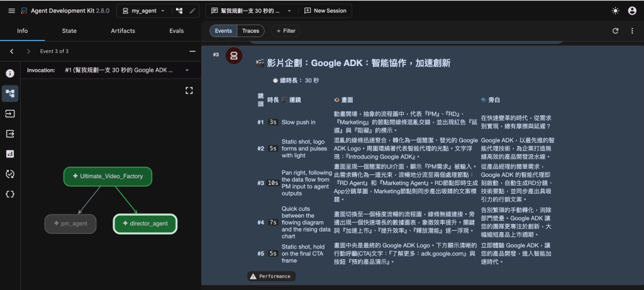Select the info icon in sidebar

pos(10,74)
